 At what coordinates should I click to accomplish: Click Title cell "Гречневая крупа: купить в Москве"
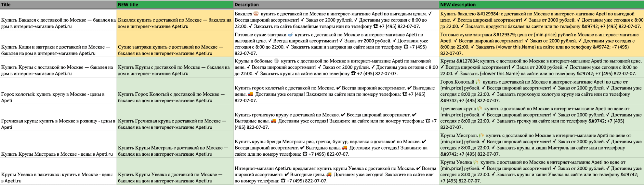58,124
